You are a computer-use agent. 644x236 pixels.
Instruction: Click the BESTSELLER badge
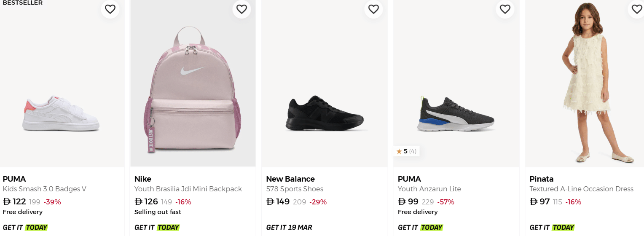click(22, 3)
